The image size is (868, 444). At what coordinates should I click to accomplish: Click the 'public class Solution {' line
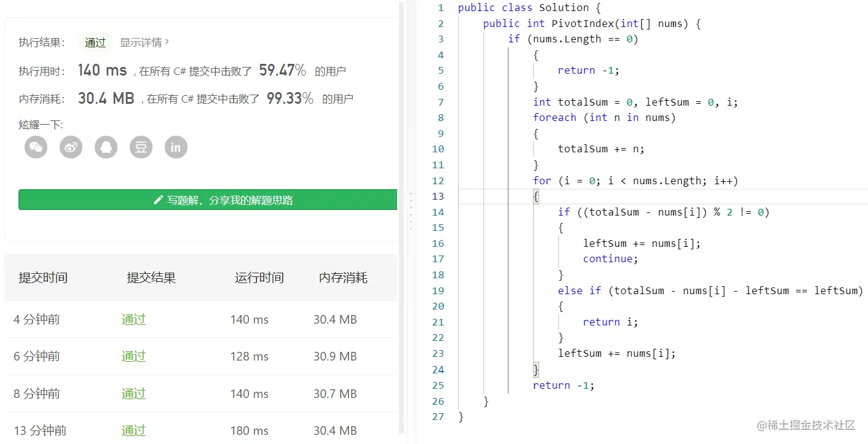(529, 8)
